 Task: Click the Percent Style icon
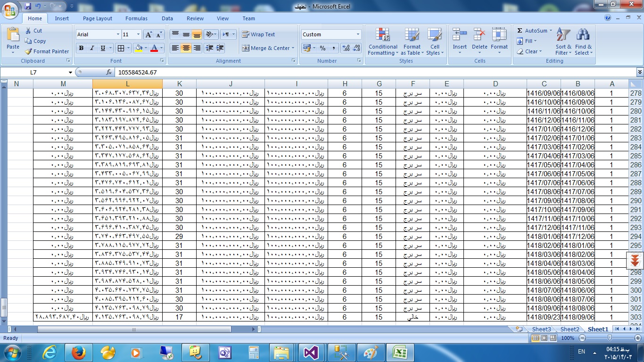(x=322, y=48)
